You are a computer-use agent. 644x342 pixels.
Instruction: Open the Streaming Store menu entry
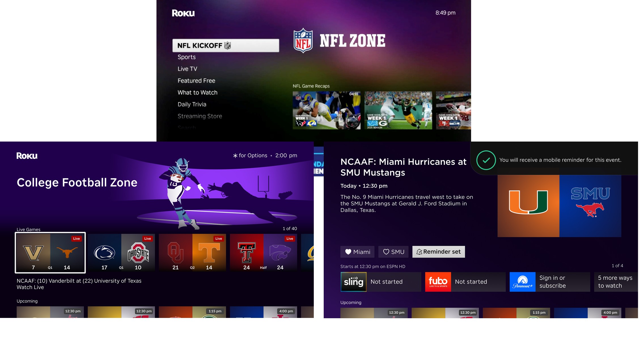pyautogui.click(x=200, y=116)
